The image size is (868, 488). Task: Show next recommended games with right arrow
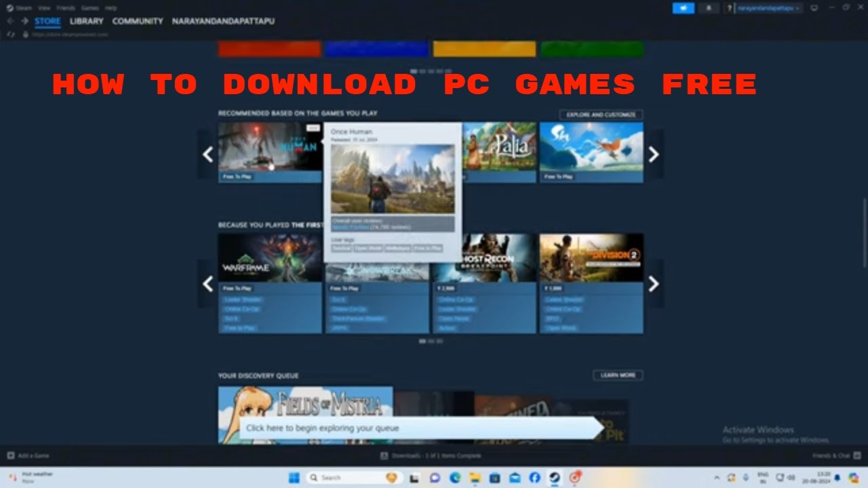tap(654, 155)
